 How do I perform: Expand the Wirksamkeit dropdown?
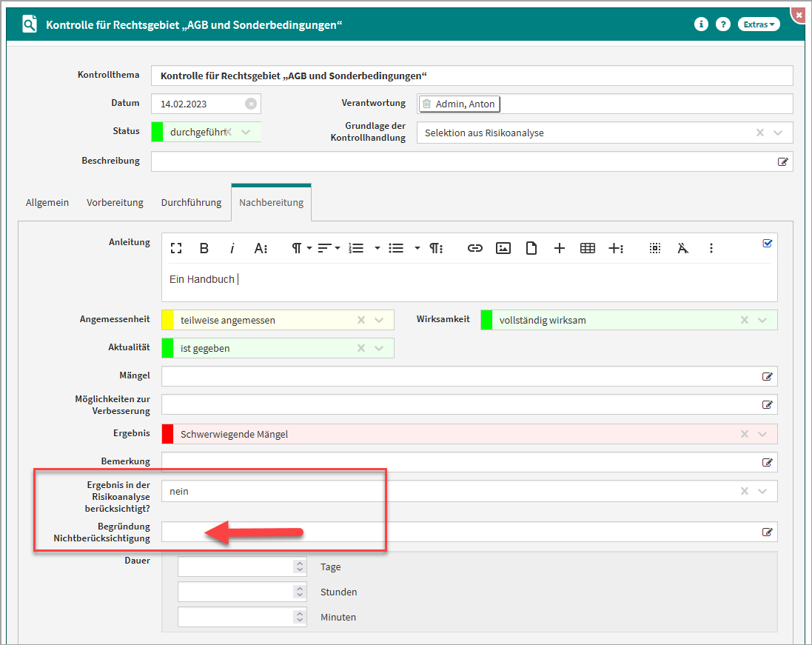click(763, 320)
